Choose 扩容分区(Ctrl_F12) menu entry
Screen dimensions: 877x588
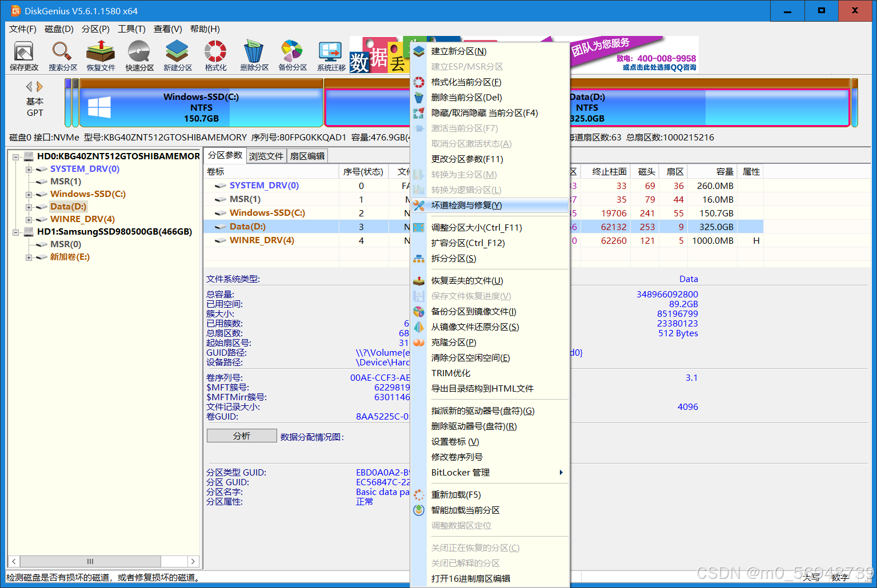(x=490, y=243)
